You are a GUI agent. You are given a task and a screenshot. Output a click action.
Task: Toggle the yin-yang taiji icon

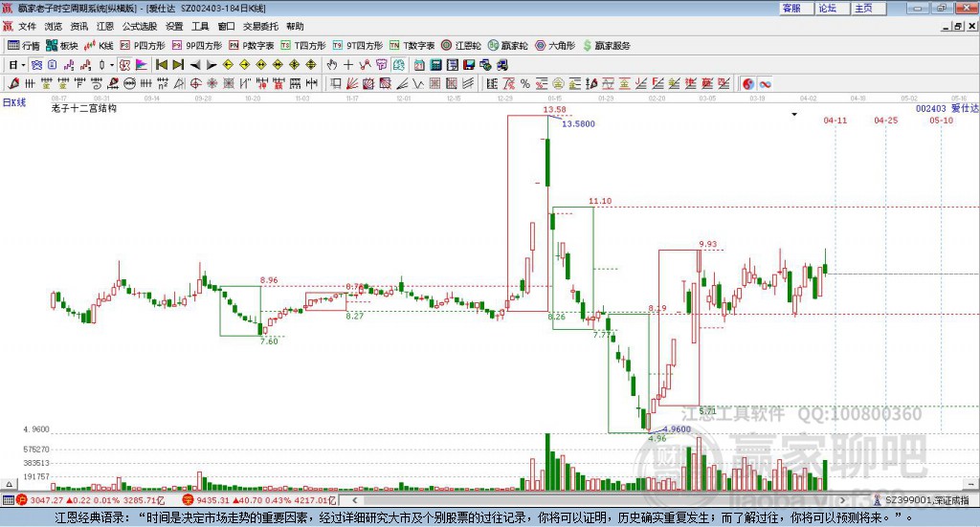coord(748,83)
